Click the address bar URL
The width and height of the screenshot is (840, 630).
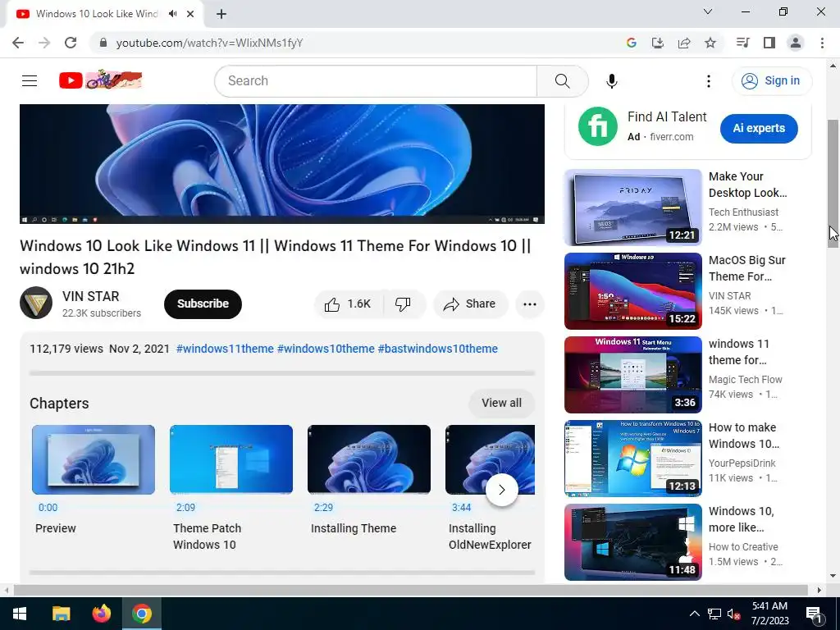[209, 43]
